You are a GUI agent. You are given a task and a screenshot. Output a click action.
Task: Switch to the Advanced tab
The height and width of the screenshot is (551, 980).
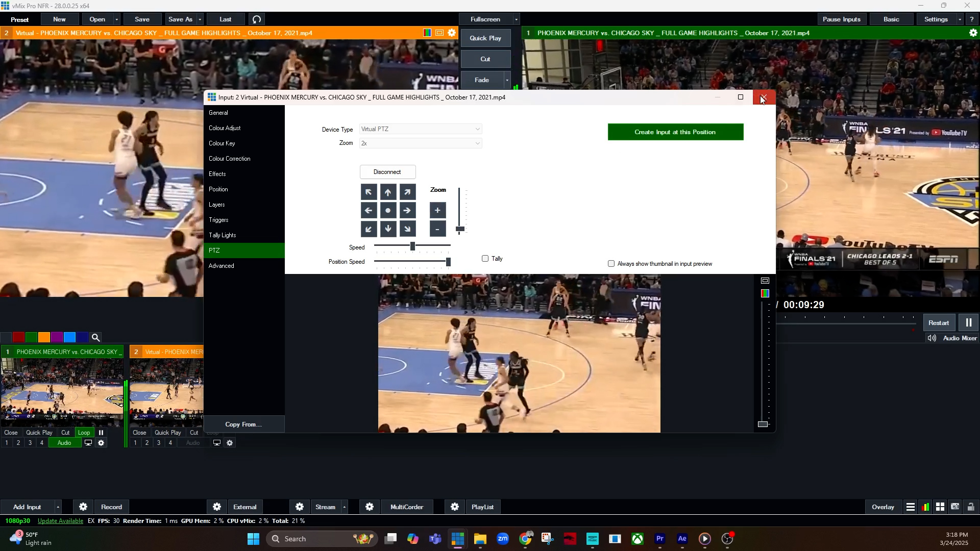(x=244, y=266)
